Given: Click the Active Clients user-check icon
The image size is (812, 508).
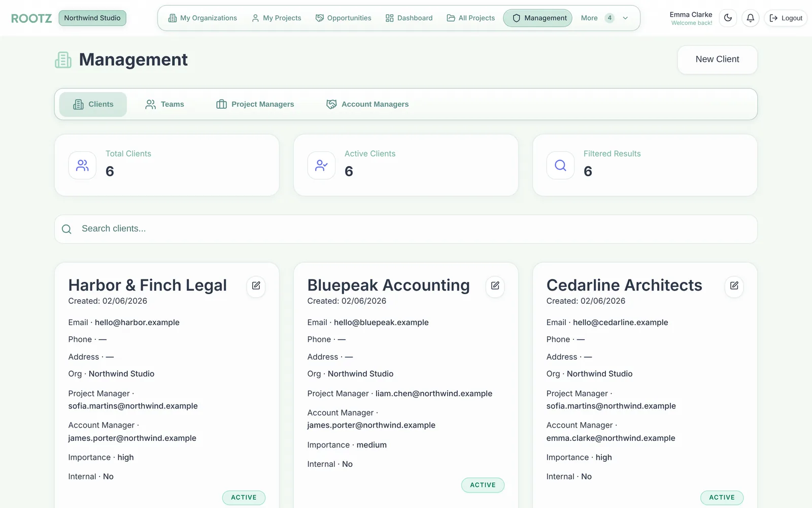Looking at the screenshot, I should [x=321, y=165].
